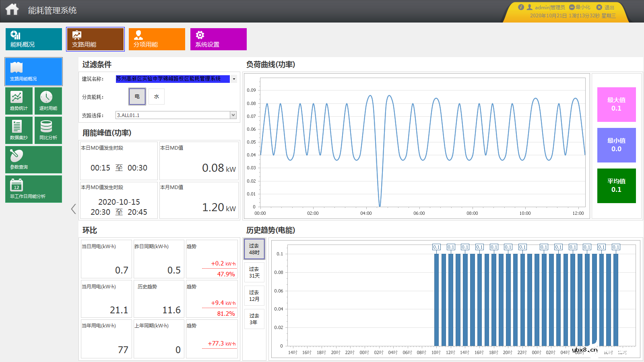Click the green 平均值 value block
This screenshot has height=362, width=644.
(x=616, y=185)
